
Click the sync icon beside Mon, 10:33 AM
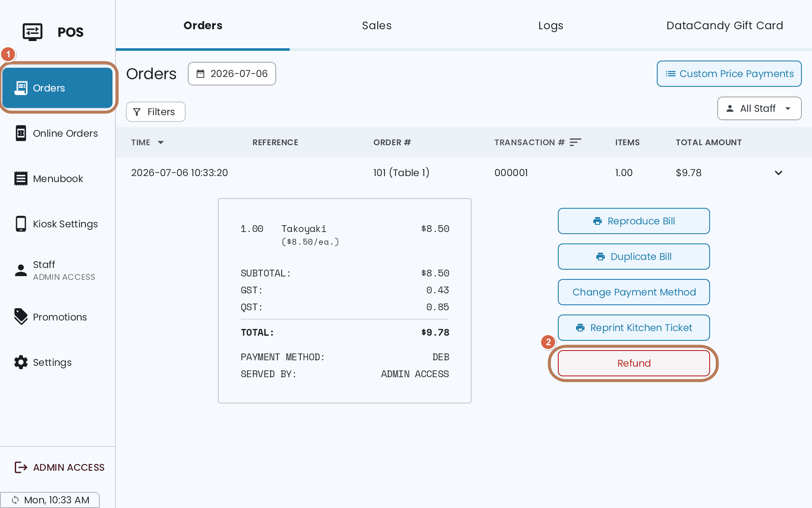15,500
